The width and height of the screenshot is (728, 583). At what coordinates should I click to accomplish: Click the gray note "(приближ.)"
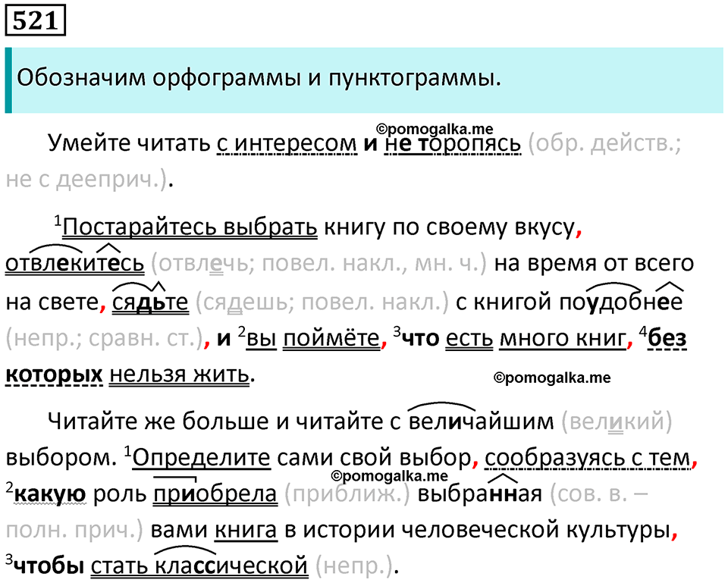347,494
